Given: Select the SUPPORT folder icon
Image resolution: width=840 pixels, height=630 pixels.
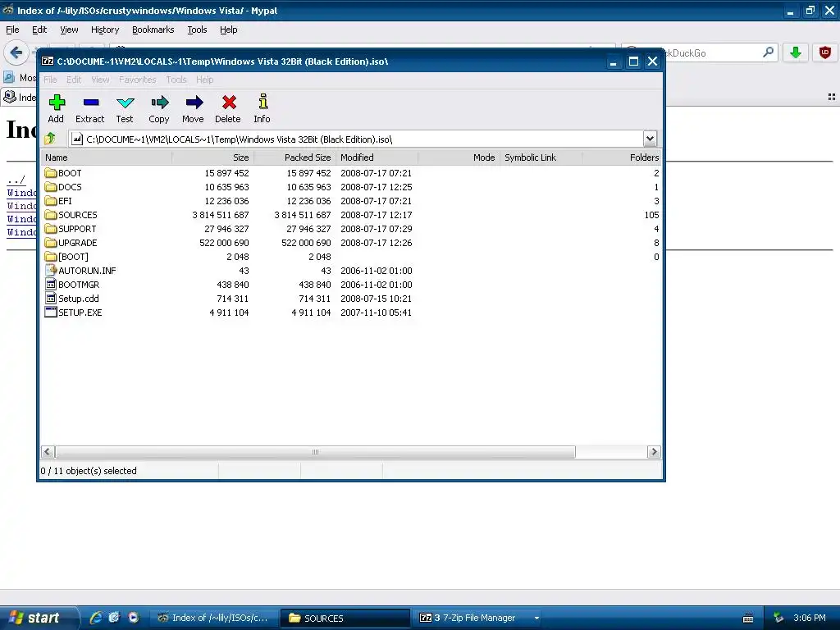Looking at the screenshot, I should coord(51,228).
